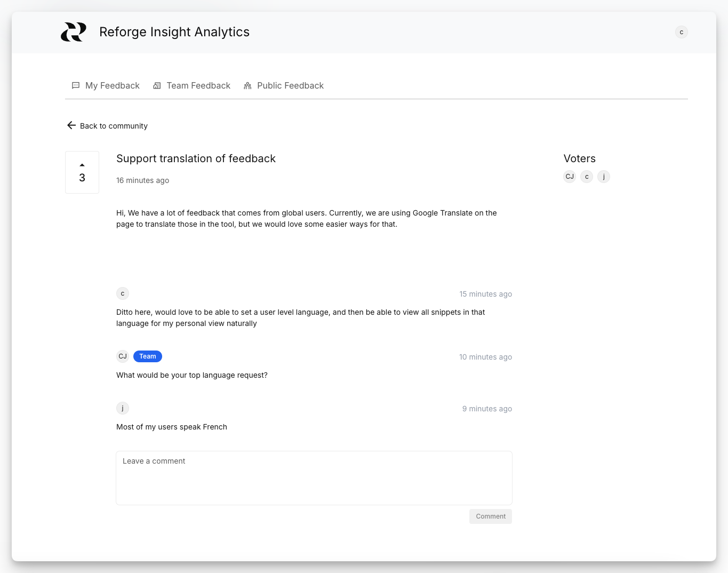Open the user avatar menu in header
Viewport: 728px width, 573px height.
tap(681, 32)
